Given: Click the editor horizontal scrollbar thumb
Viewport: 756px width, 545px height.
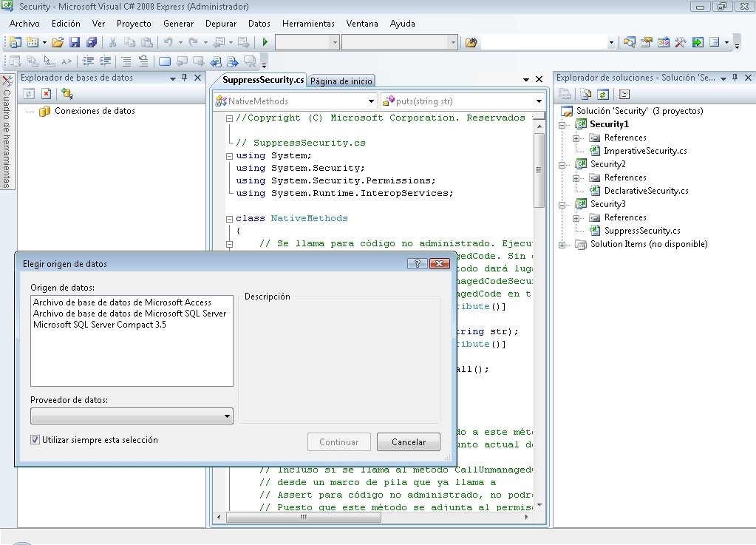Looking at the screenshot, I should click(x=304, y=518).
